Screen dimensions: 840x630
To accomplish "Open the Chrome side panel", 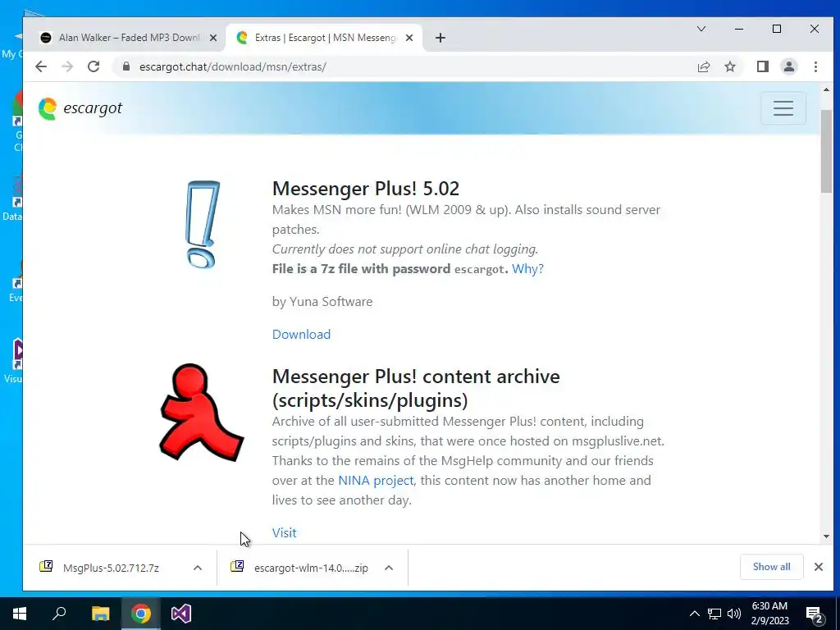I will point(762,66).
